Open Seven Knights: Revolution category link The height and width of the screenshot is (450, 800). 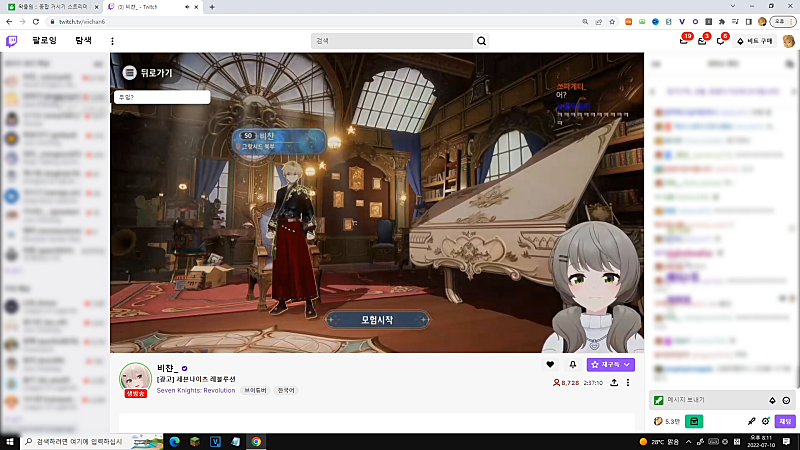196,390
